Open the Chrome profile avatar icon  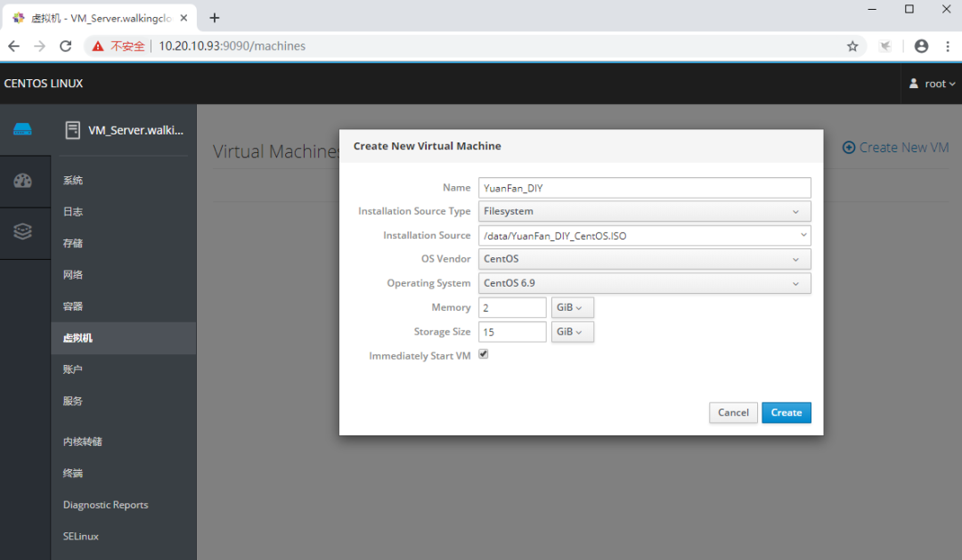(x=921, y=46)
